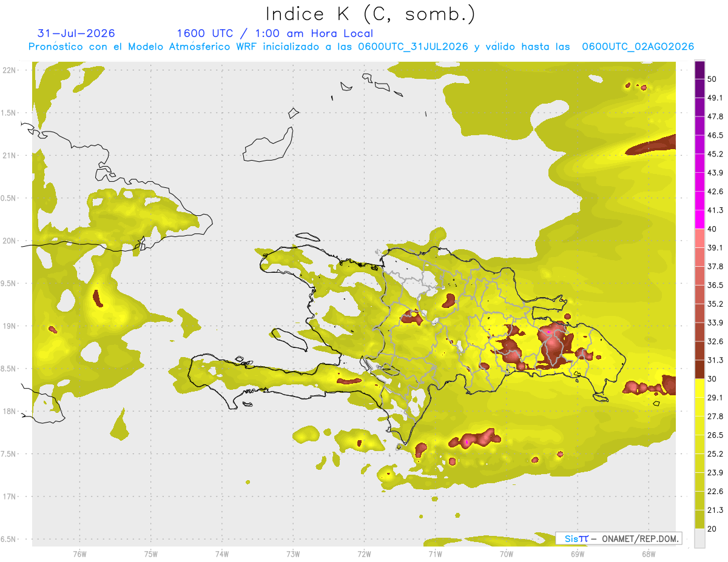Click the '41.3' colorbar value
The height and width of the screenshot is (562, 728).
pyautogui.click(x=715, y=210)
